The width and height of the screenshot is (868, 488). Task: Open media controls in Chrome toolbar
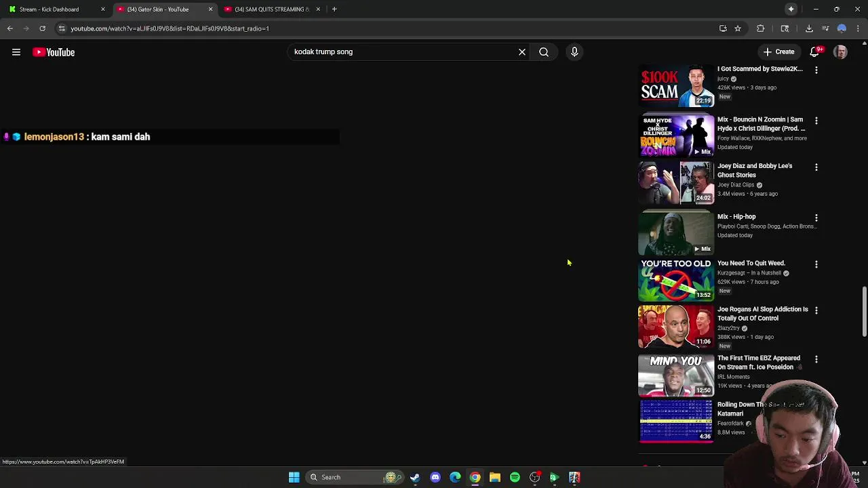click(825, 28)
